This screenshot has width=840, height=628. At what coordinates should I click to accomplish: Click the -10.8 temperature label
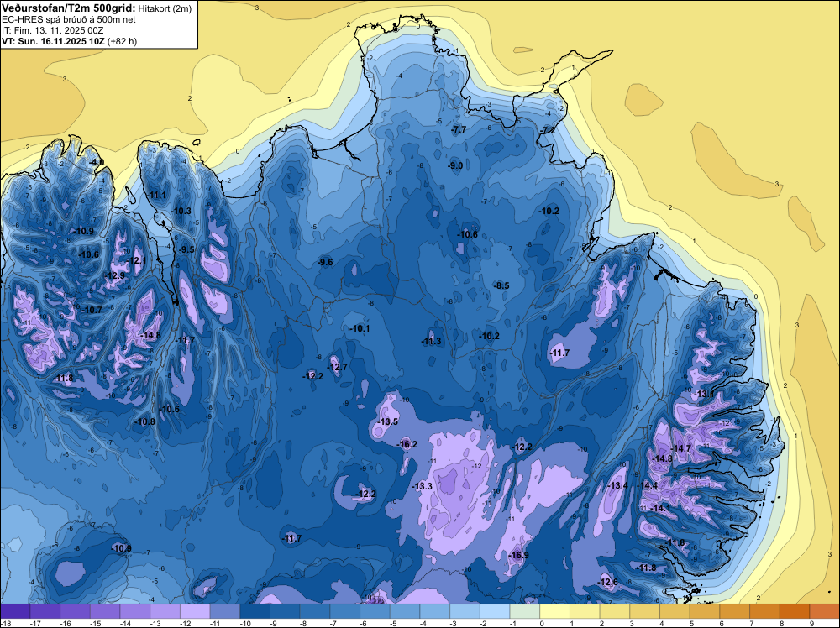(x=144, y=421)
